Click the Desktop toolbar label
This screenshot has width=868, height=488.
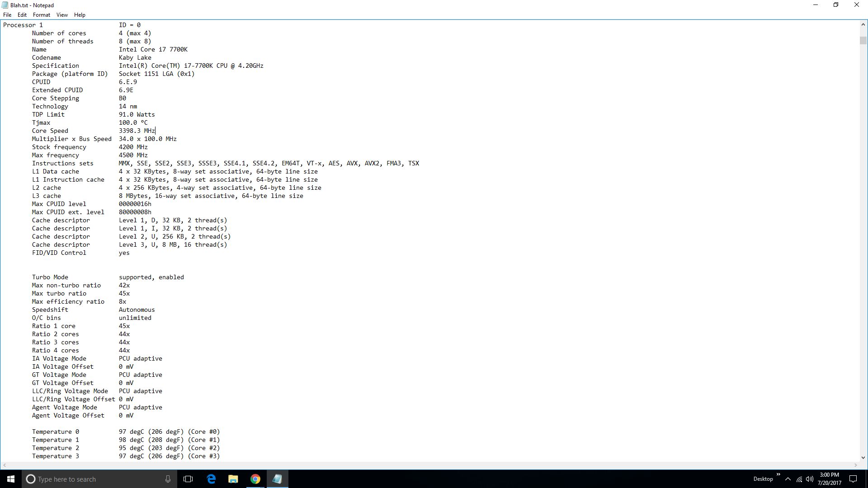[x=763, y=479]
